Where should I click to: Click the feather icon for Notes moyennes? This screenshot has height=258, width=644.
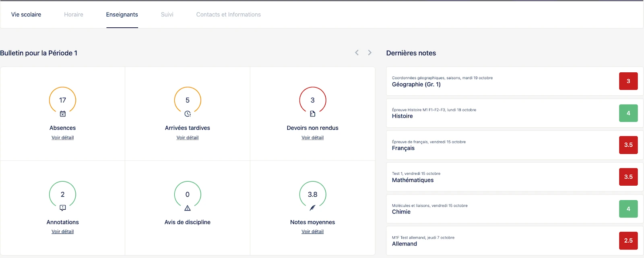tap(313, 208)
